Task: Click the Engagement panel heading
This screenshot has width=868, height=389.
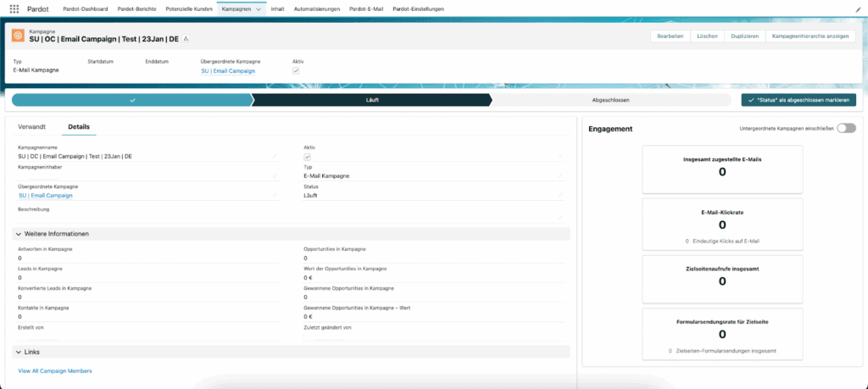Action: pyautogui.click(x=610, y=129)
